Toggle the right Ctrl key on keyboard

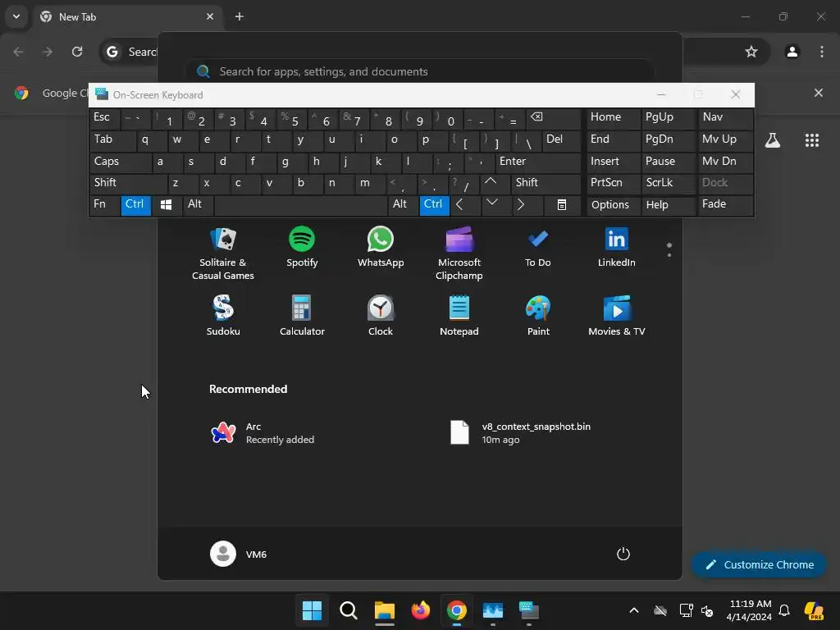[x=435, y=205]
